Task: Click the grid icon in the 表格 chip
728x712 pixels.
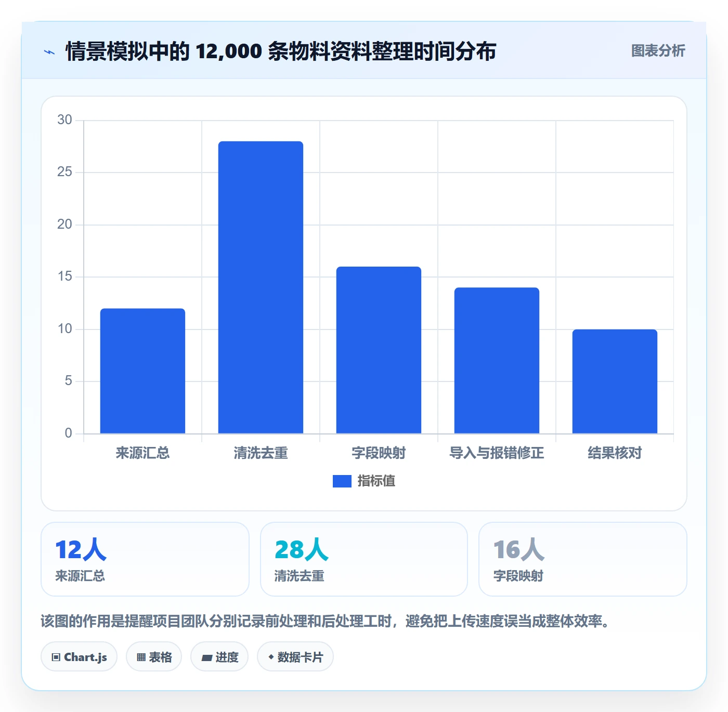Action: pos(141,657)
